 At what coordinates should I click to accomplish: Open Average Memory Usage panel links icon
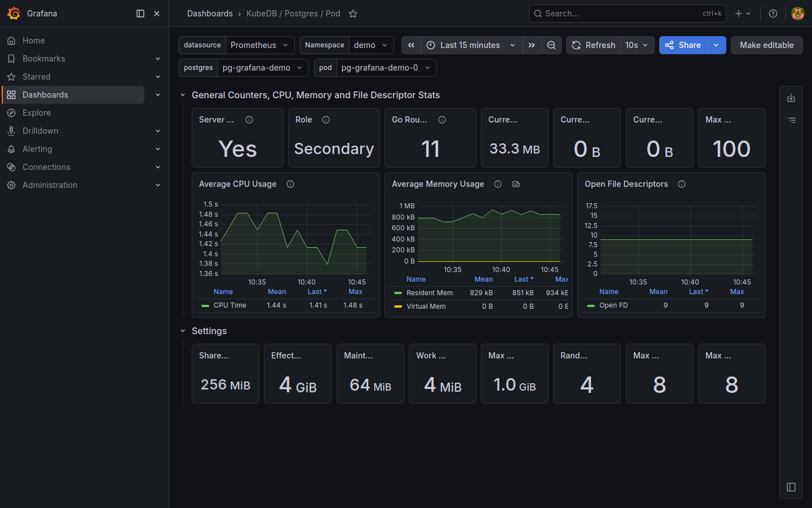point(516,184)
